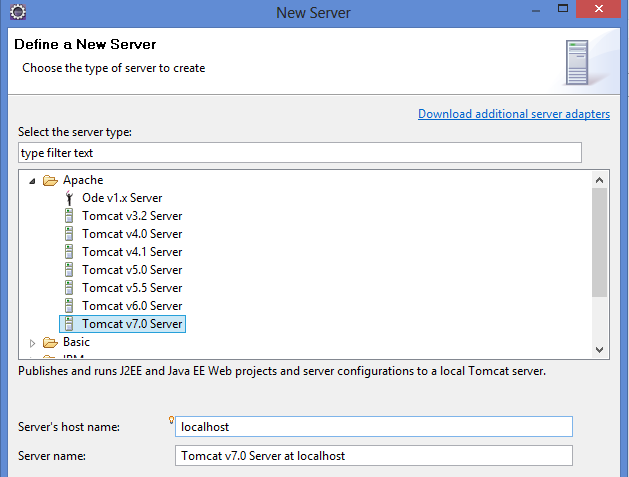Select Tomcat v4.0 Server
629x477 pixels.
pyautogui.click(x=132, y=234)
